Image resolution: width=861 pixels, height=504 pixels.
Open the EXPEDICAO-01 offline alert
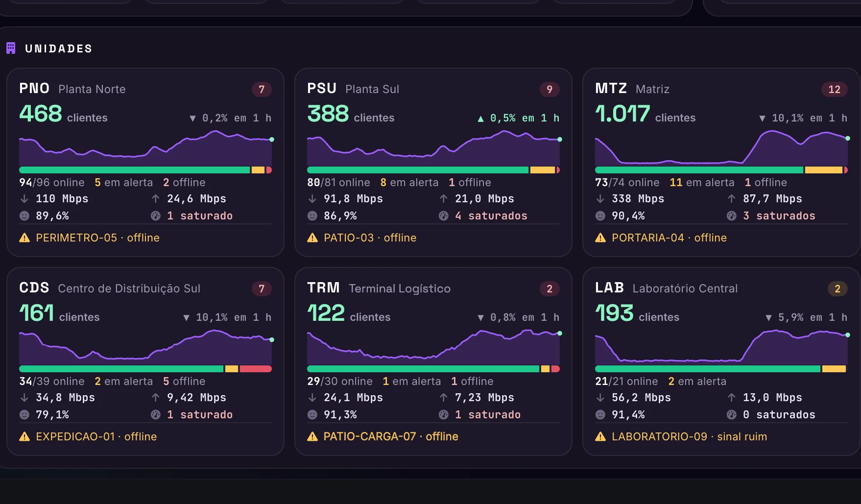96,436
